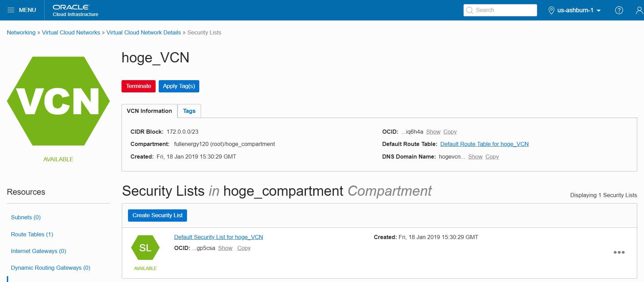Open the user profile icon
Image resolution: width=644 pixels, height=282 pixels.
tap(640, 10)
